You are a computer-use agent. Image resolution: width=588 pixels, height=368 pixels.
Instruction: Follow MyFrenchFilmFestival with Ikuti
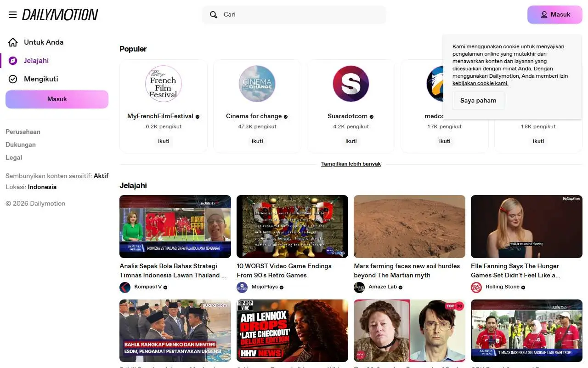(164, 141)
